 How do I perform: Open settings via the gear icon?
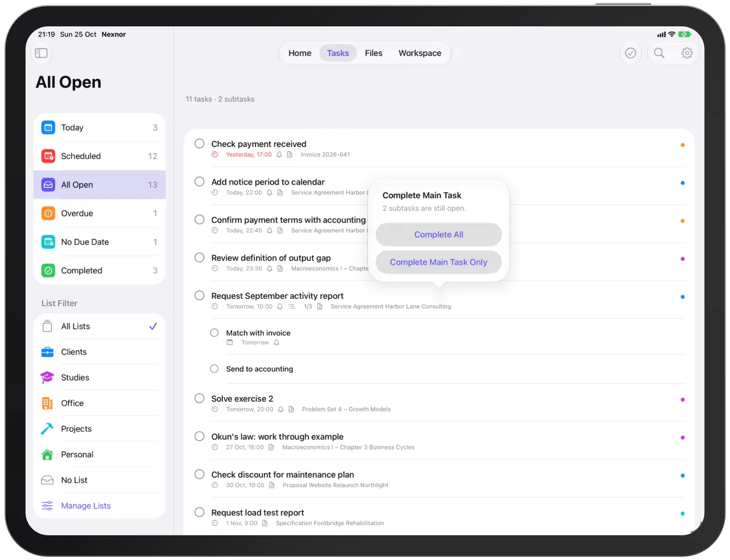[687, 53]
